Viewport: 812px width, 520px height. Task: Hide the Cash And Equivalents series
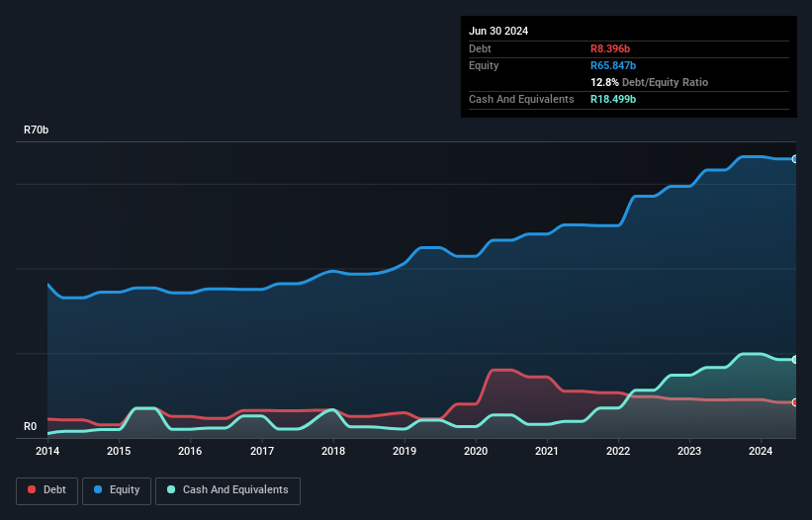tap(227, 490)
